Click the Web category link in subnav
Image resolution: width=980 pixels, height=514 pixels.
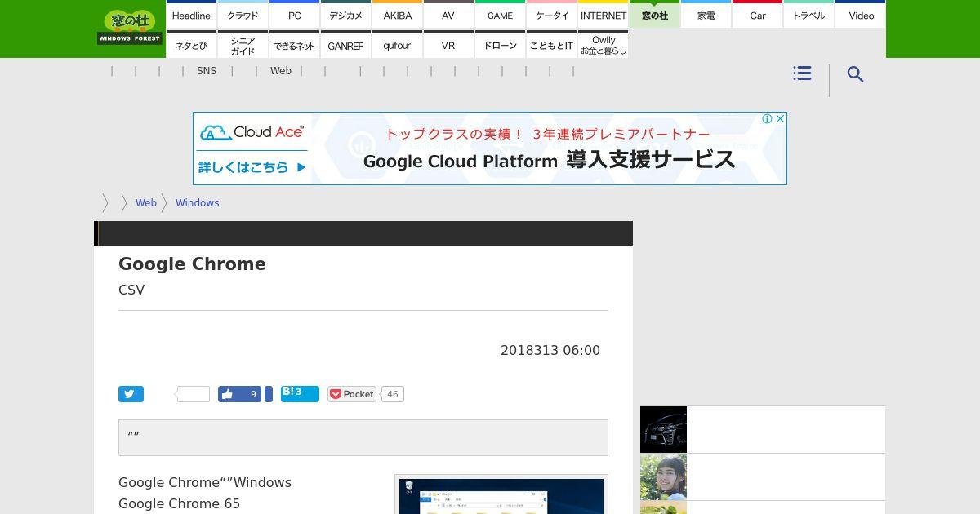[281, 71]
